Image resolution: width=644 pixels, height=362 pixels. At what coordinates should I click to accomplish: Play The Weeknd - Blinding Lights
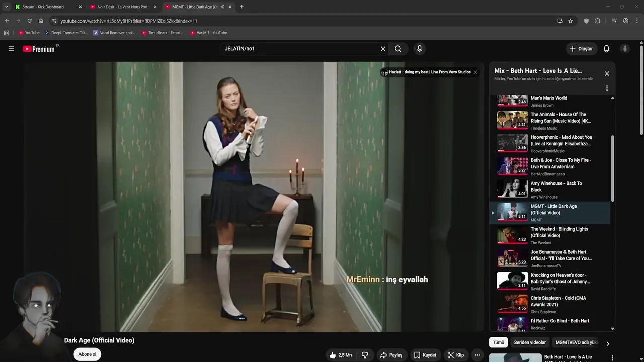[549, 235]
